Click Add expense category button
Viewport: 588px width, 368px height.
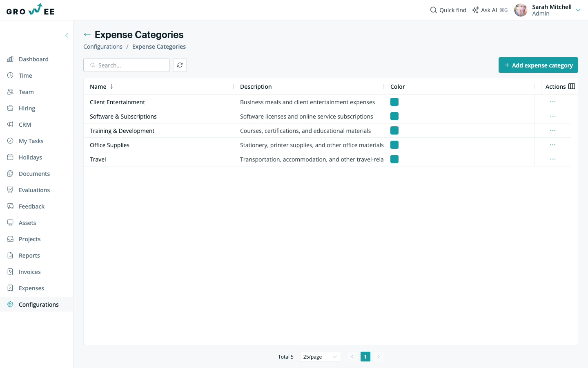pyautogui.click(x=538, y=65)
